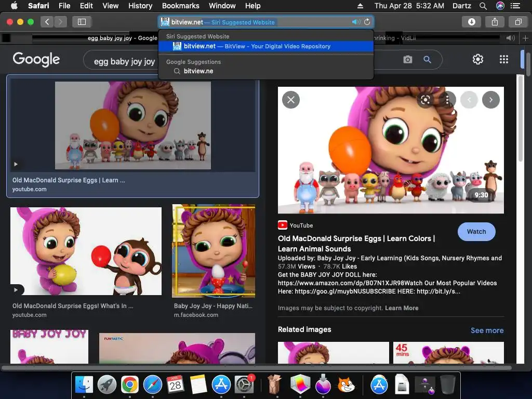Open the Edit menu
The width and height of the screenshot is (532, 399).
click(86, 6)
